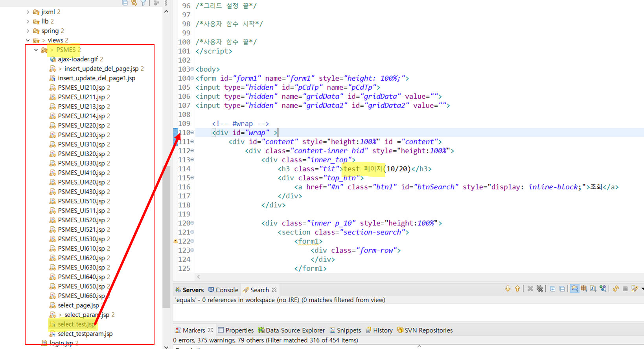Open the Snippets tab
The image size is (644, 349).
click(x=345, y=330)
